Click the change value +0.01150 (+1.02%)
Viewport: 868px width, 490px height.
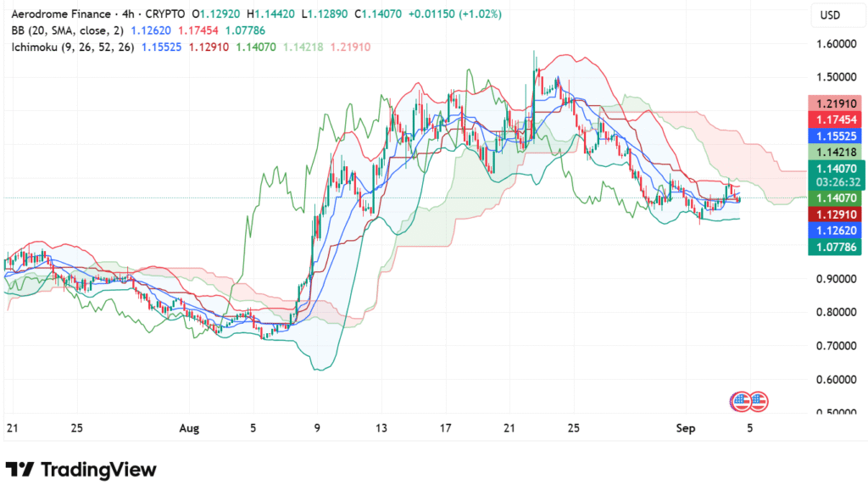tap(455, 14)
